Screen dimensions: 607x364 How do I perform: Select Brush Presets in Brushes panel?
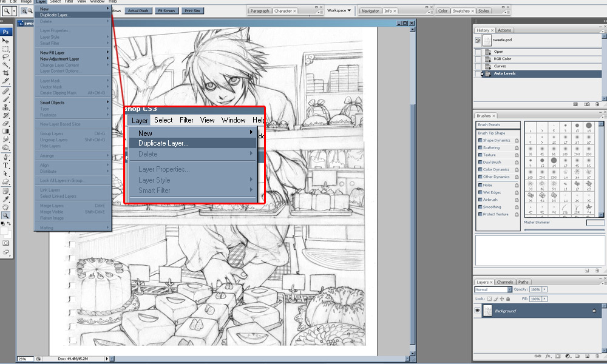click(x=498, y=125)
